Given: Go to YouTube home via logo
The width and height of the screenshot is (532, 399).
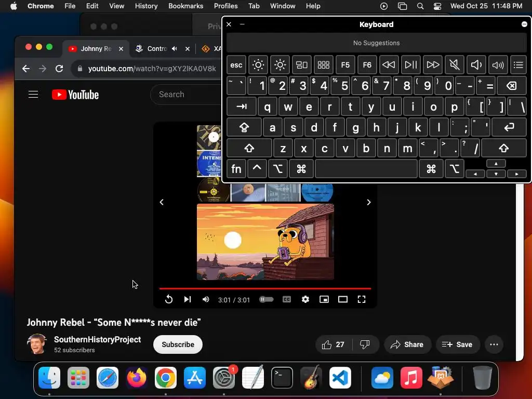Looking at the screenshot, I should 75,95.
